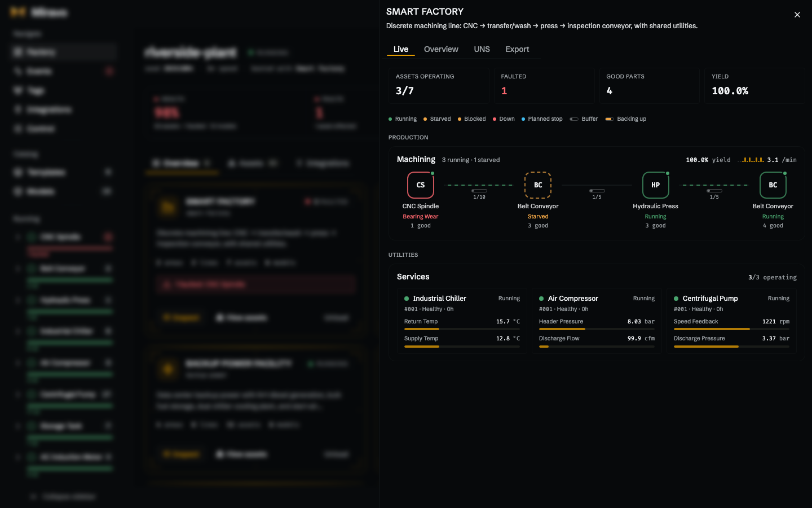Click the throughput sparkline beside 3.1 /min
This screenshot has width=812, height=508.
point(751,160)
